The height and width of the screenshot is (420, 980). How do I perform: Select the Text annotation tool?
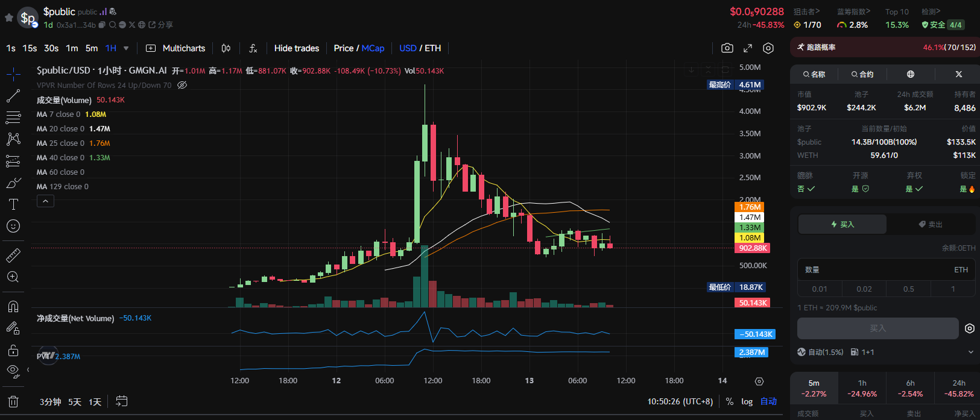(x=13, y=204)
